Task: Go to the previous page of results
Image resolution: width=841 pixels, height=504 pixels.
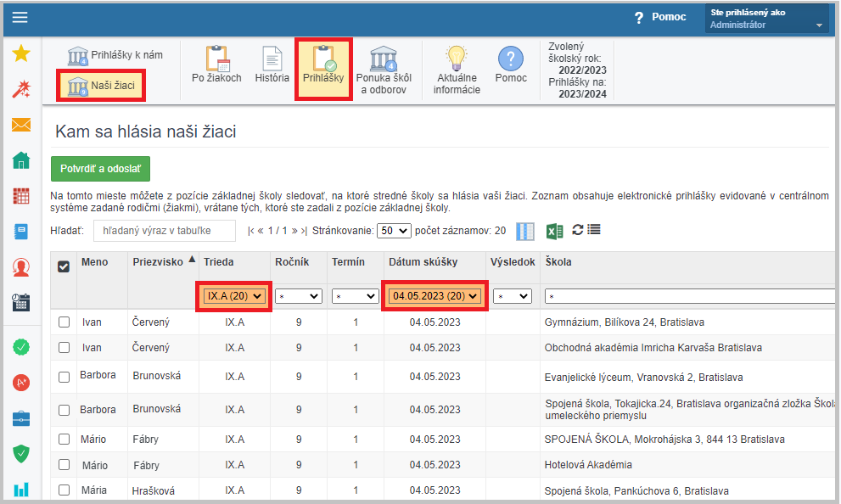Action: pyautogui.click(x=261, y=231)
